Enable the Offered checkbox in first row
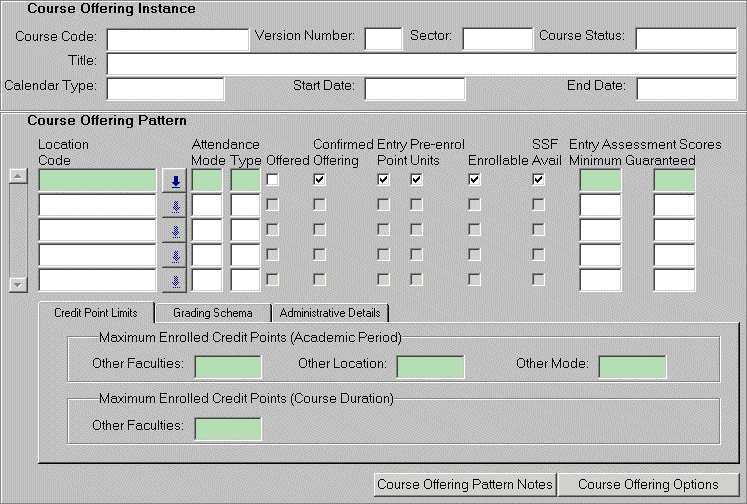The width and height of the screenshot is (747, 504). pos(272,180)
